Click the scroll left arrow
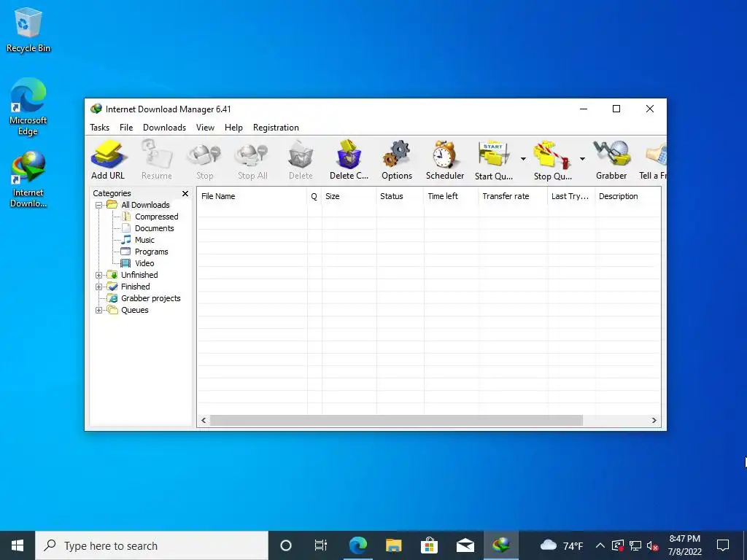This screenshot has height=560, width=747. [x=204, y=421]
